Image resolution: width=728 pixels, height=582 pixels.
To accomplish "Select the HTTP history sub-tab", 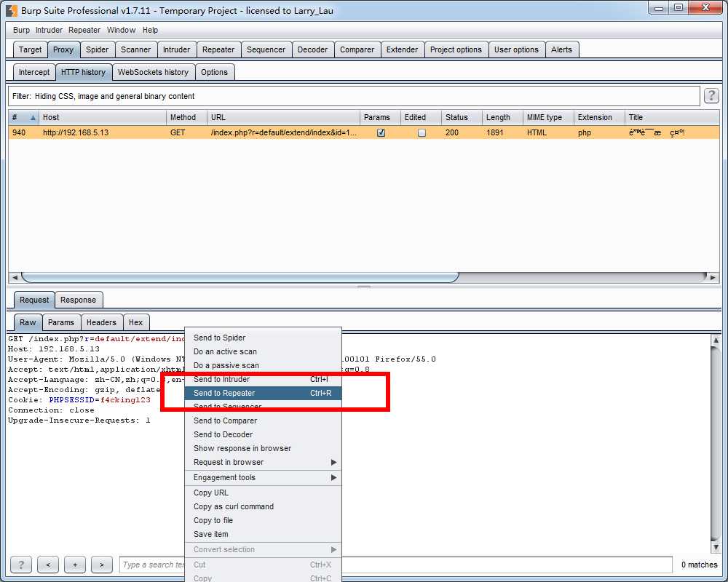I will click(x=83, y=72).
